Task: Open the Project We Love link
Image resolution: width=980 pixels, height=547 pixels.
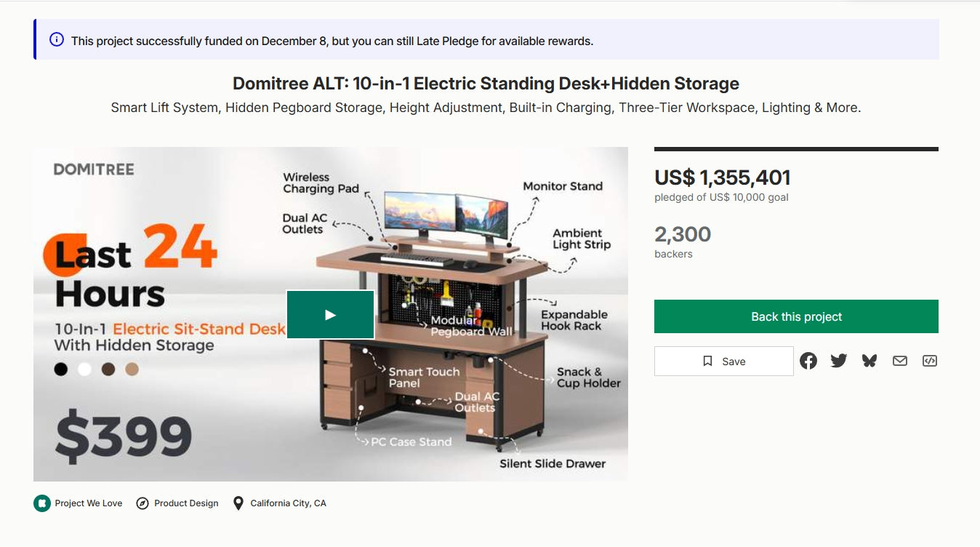Action: point(88,503)
